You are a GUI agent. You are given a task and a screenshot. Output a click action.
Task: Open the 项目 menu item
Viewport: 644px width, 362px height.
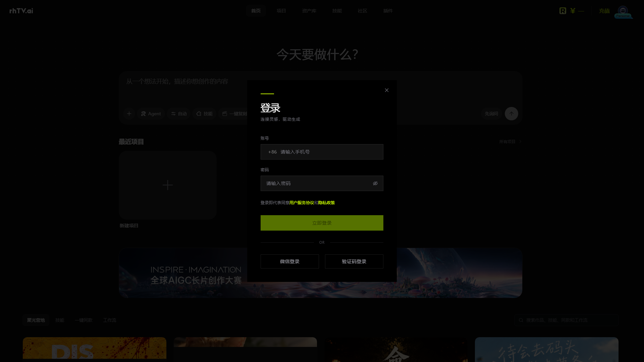click(x=281, y=11)
